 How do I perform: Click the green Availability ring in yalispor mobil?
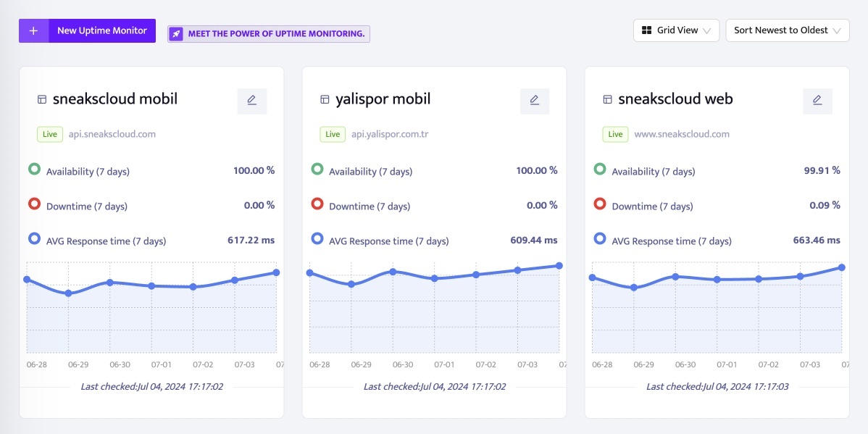317,170
